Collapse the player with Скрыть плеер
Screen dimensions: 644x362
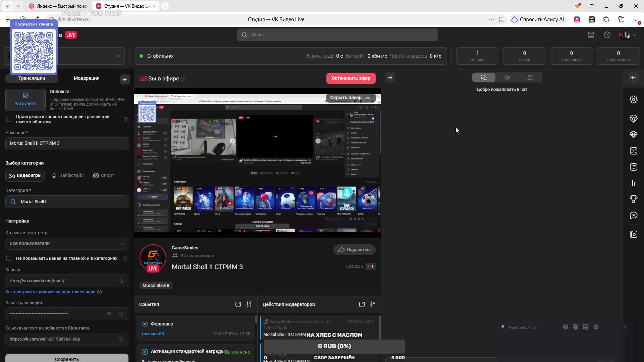click(x=350, y=98)
